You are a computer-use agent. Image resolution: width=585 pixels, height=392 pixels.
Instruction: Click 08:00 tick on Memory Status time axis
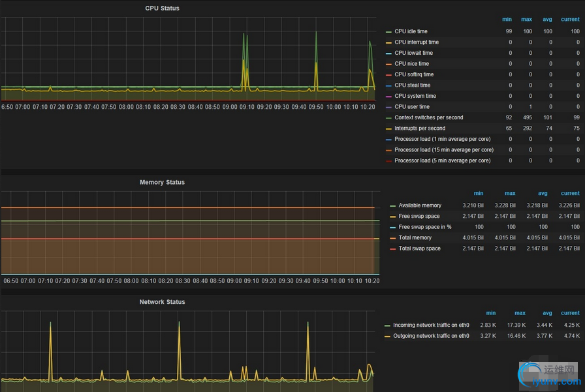[x=131, y=281]
